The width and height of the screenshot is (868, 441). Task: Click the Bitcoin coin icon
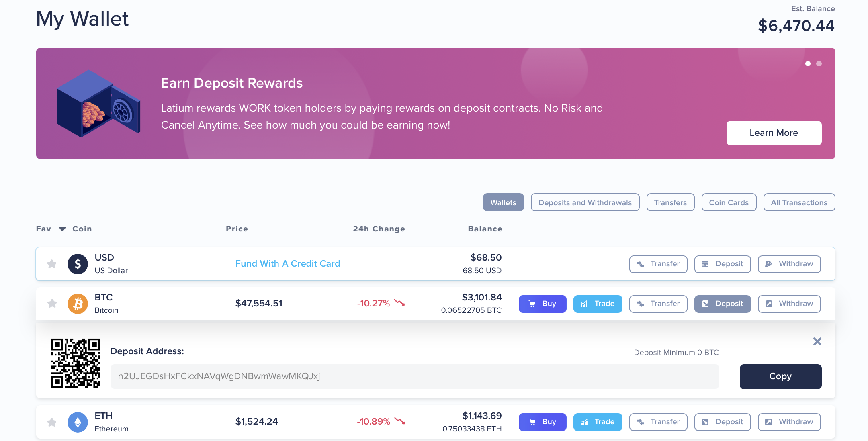pos(78,304)
